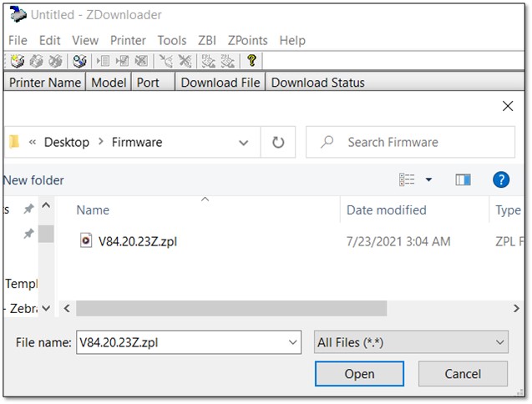Click the grayed printer properties toolbar icon
The image size is (532, 404).
[x=36, y=61]
